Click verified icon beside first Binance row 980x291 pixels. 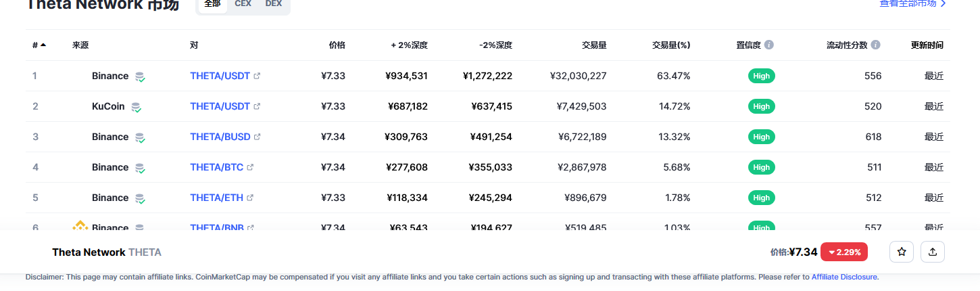[x=140, y=76]
